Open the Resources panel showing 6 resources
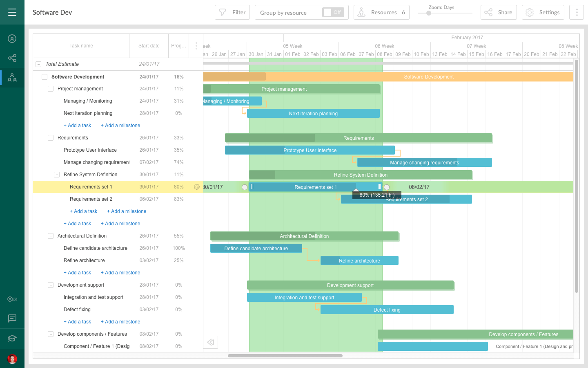This screenshot has width=588, height=368. 381,12
